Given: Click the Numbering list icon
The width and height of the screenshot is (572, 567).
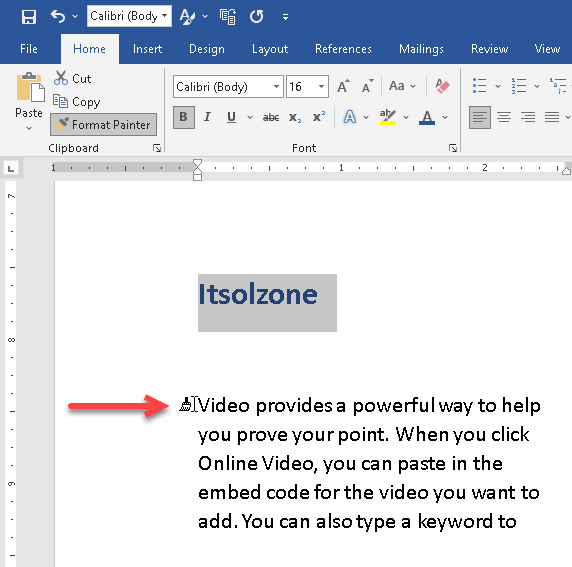Looking at the screenshot, I should point(518,86).
